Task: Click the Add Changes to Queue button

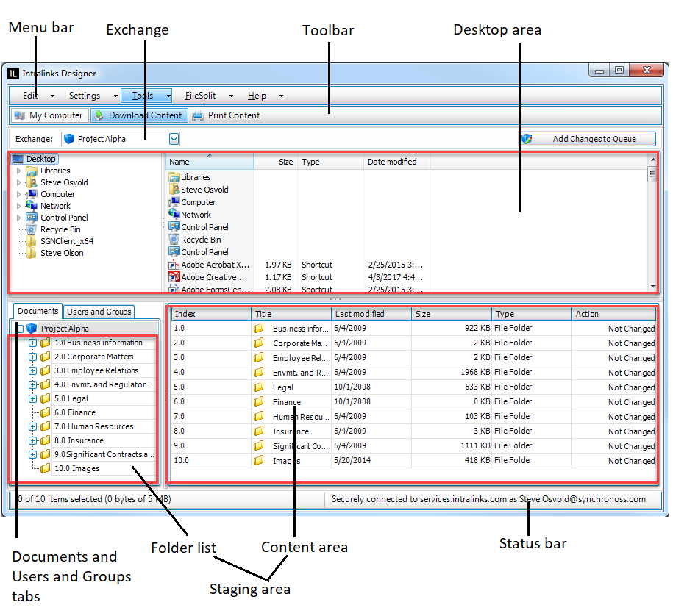Action: pos(588,138)
